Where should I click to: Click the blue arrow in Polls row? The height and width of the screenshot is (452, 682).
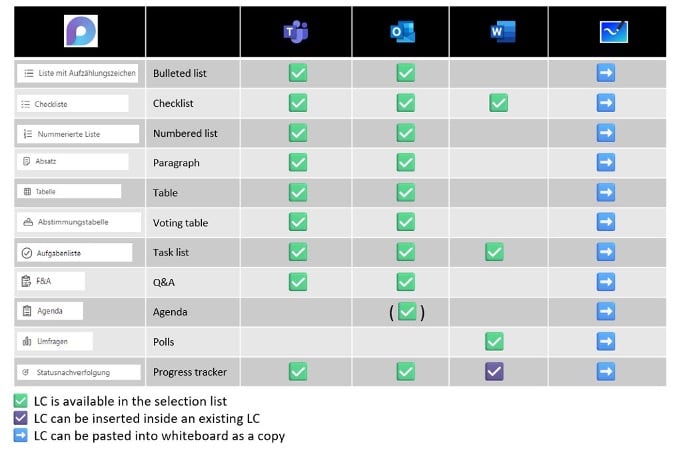(x=606, y=342)
